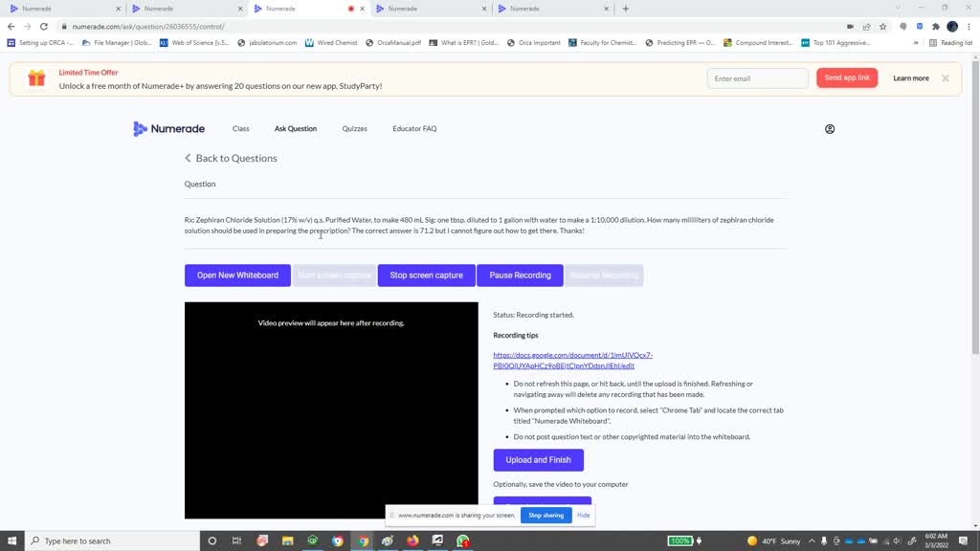Open the Quizzes menu item
The image size is (980, 551).
354,129
